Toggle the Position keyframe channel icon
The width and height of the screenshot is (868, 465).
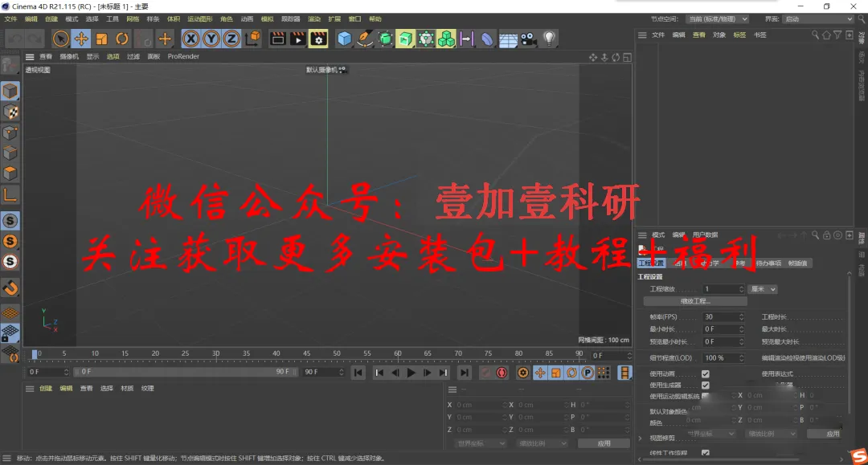pos(540,373)
